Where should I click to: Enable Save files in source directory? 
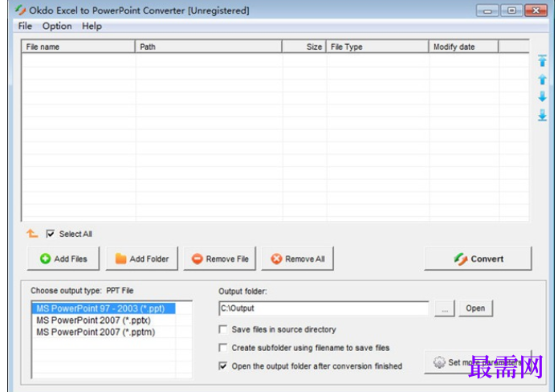(222, 329)
